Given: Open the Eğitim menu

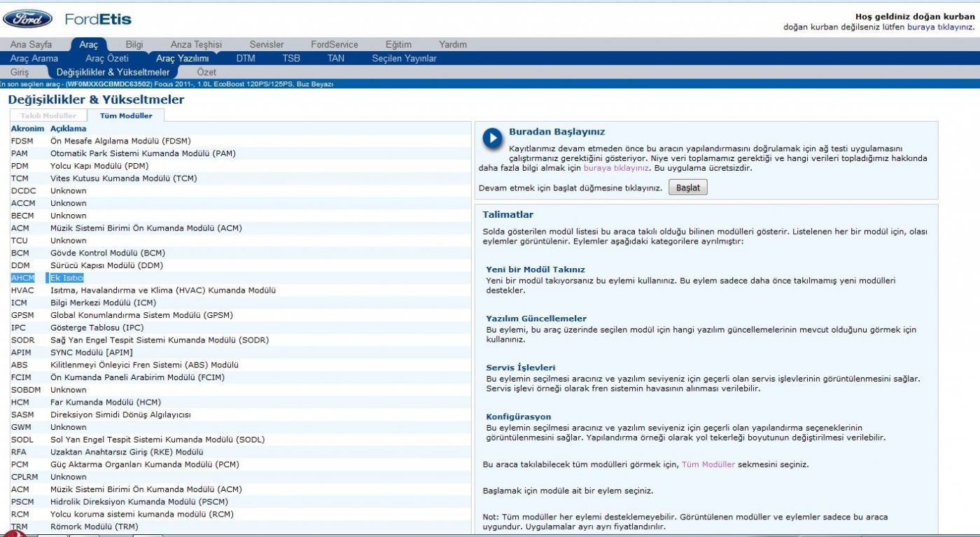Looking at the screenshot, I should pos(398,44).
